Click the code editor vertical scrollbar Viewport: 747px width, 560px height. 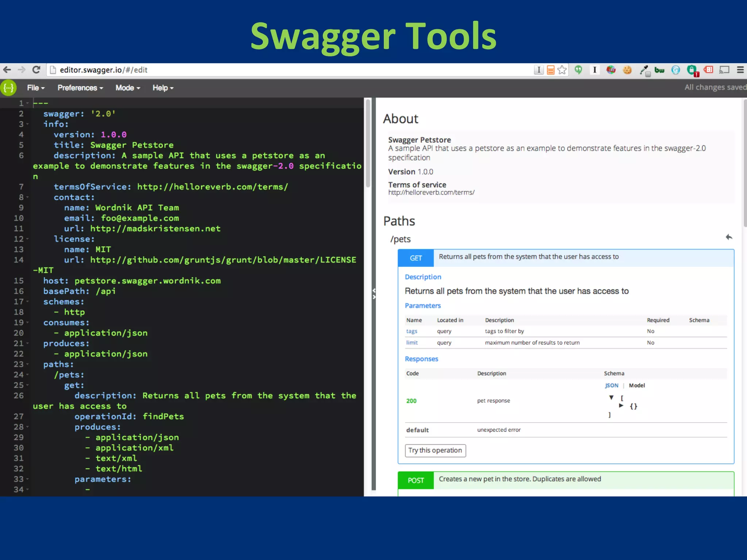pos(368,143)
